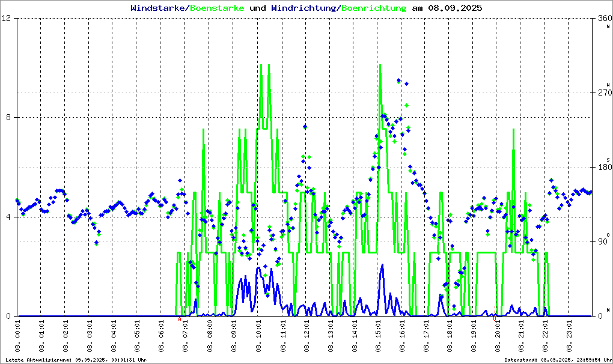Click the 'Letzte Aktualisierung' footer timestamp
613x364 pixels.
76,360
